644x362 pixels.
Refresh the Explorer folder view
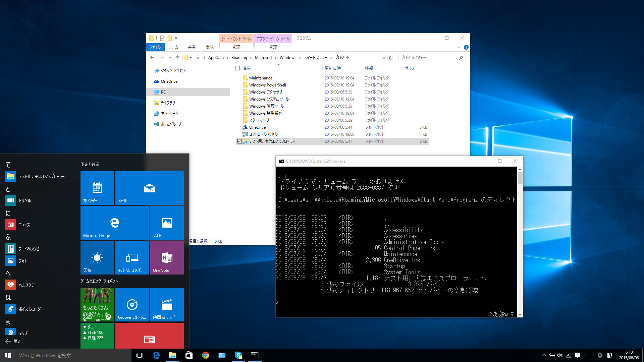click(x=391, y=58)
